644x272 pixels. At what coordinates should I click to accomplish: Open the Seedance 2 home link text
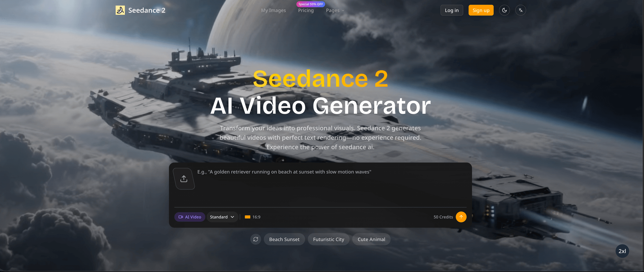[147, 10]
